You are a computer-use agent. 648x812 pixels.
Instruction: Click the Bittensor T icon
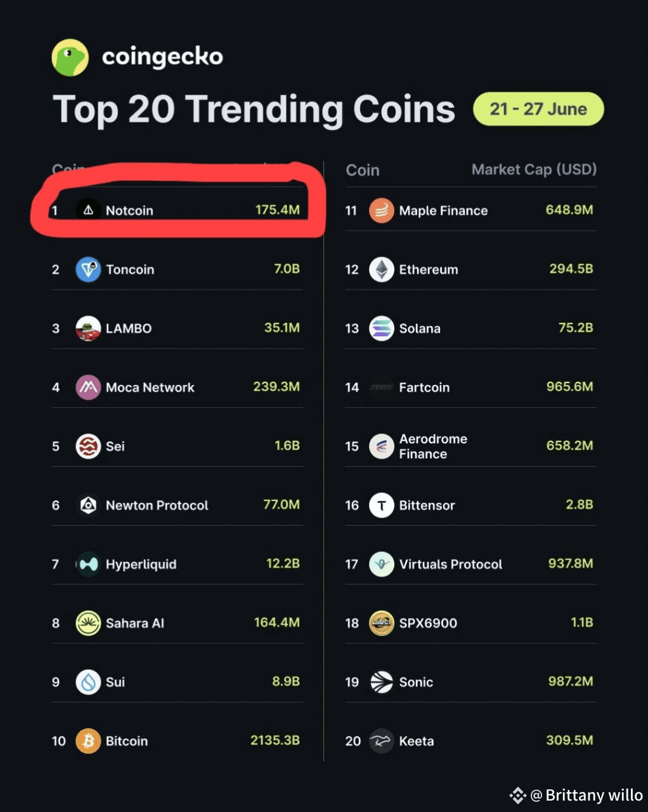[382, 506]
